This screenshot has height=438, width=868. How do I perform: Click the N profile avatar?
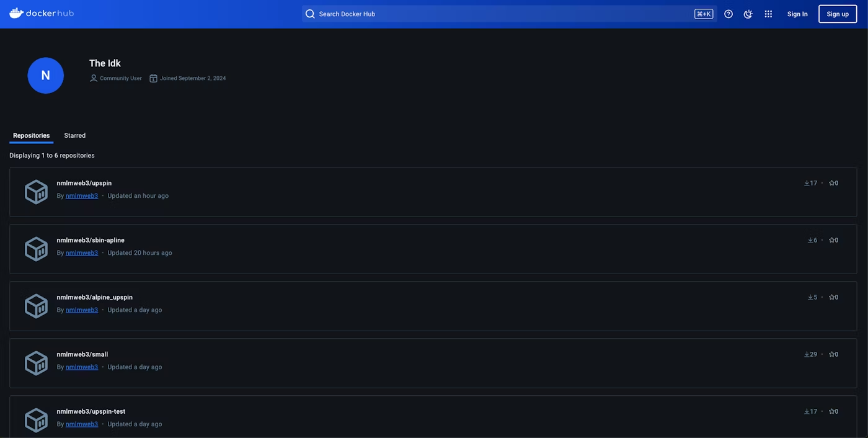coord(46,76)
